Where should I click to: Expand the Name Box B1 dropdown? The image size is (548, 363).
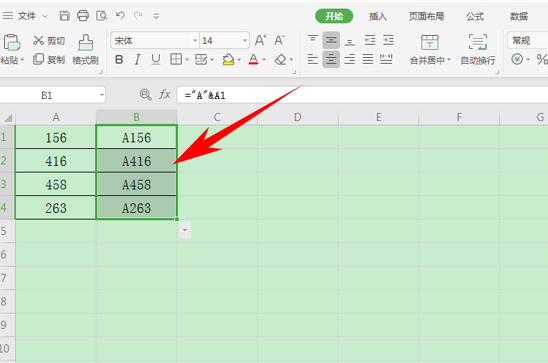pyautogui.click(x=101, y=95)
